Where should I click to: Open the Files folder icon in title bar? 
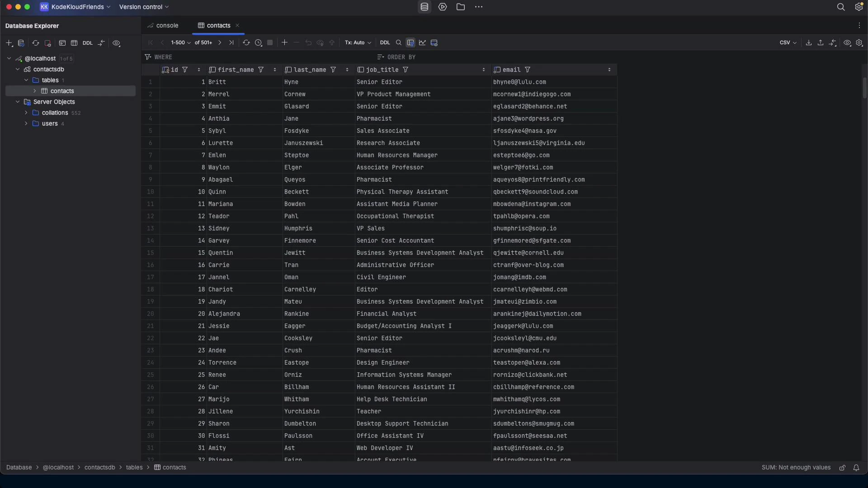click(x=461, y=7)
